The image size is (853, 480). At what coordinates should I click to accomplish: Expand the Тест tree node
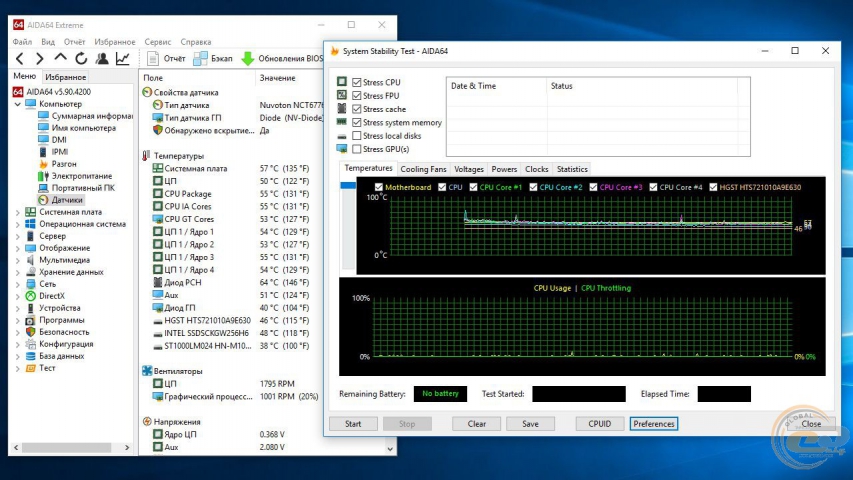[17, 368]
